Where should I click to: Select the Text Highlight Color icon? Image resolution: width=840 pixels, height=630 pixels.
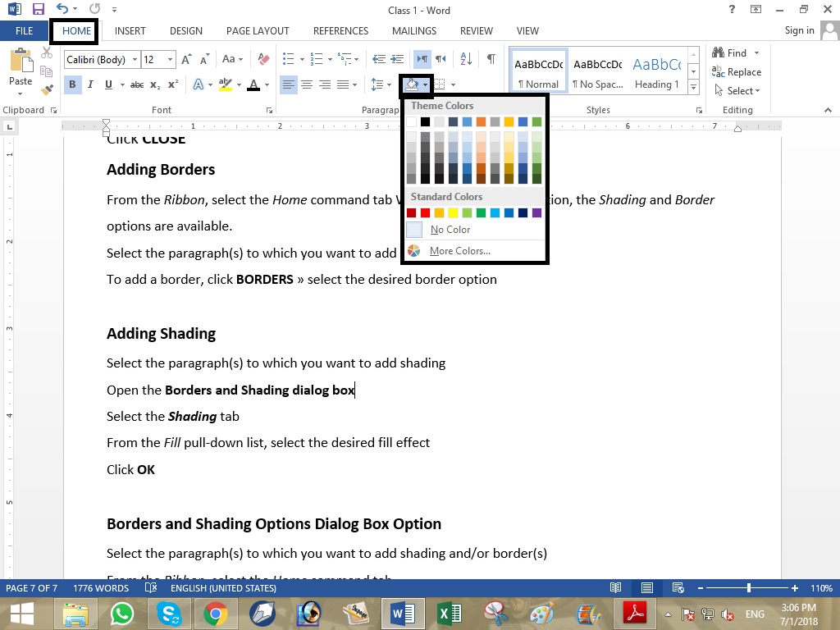[x=224, y=84]
